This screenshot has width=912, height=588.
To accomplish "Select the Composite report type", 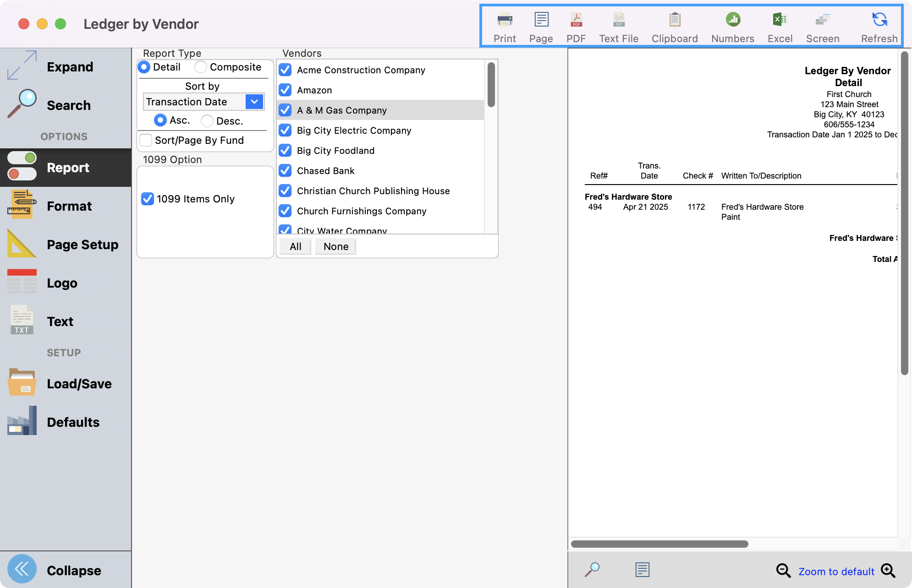I will coord(200,67).
